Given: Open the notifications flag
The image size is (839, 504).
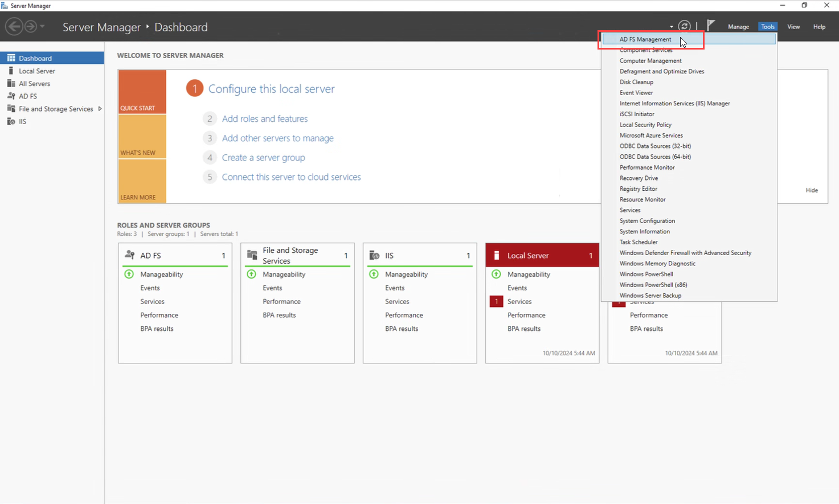Looking at the screenshot, I should pyautogui.click(x=711, y=25).
